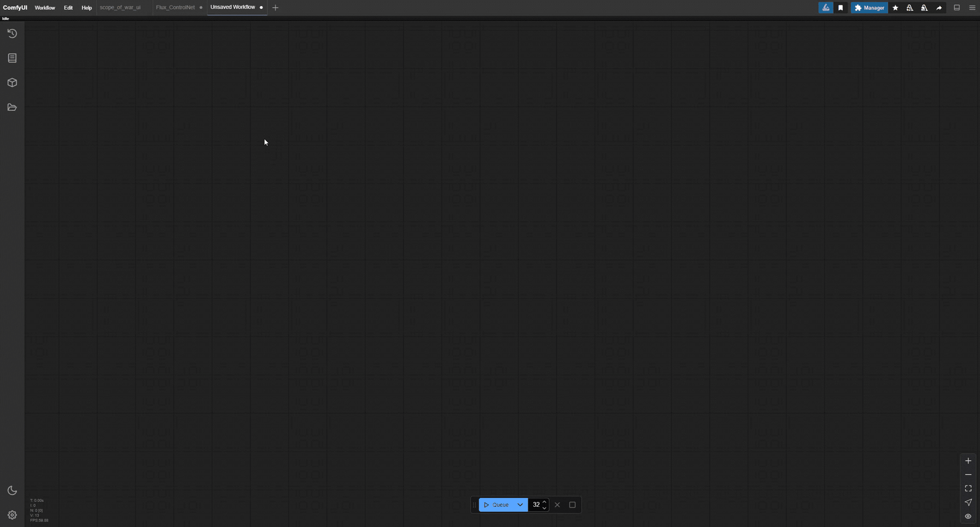This screenshot has width=980, height=527.
Task: Toggle link visibility with the eye icon
Action: point(968,516)
